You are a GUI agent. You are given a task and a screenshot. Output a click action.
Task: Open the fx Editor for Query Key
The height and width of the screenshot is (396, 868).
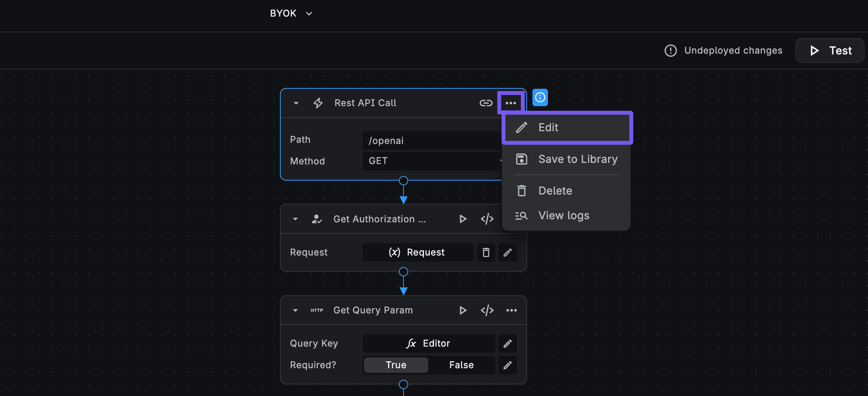click(429, 343)
